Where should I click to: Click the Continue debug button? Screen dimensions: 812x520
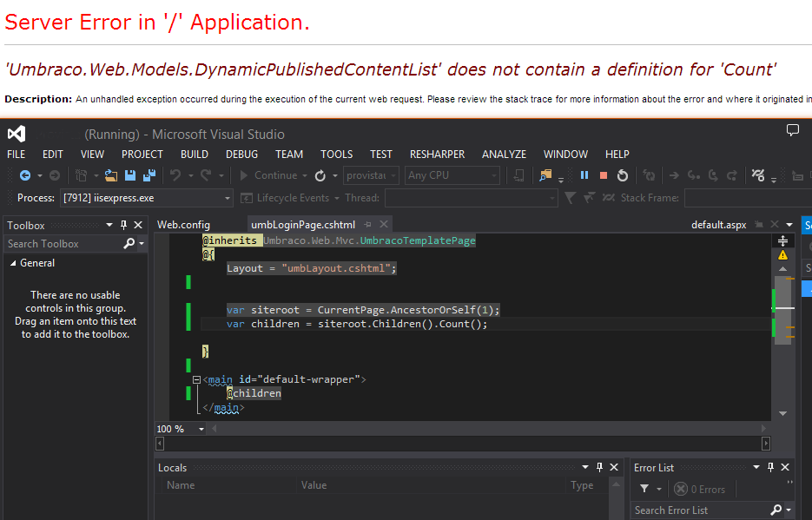tap(269, 176)
